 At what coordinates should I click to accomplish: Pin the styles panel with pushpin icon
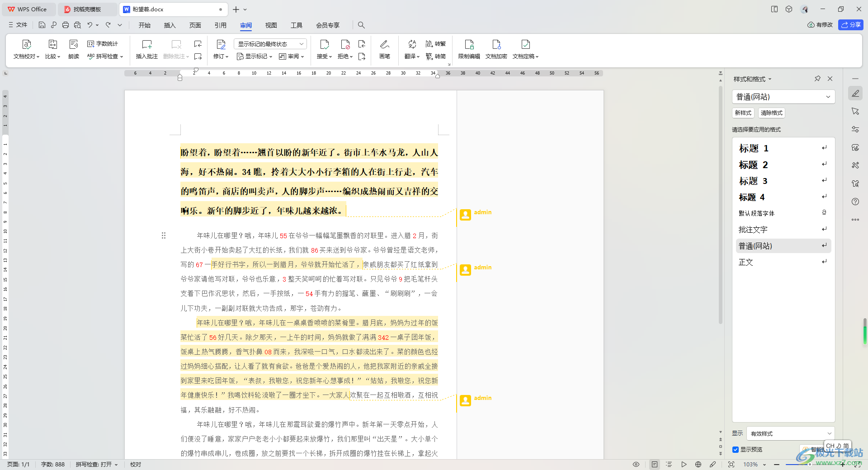click(817, 79)
